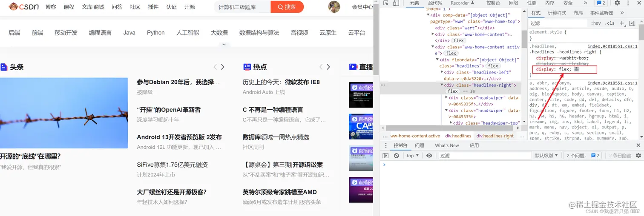This screenshot has width=644, height=216.
Task: Show previous 热点 slide with left arrow
Action: [321, 67]
